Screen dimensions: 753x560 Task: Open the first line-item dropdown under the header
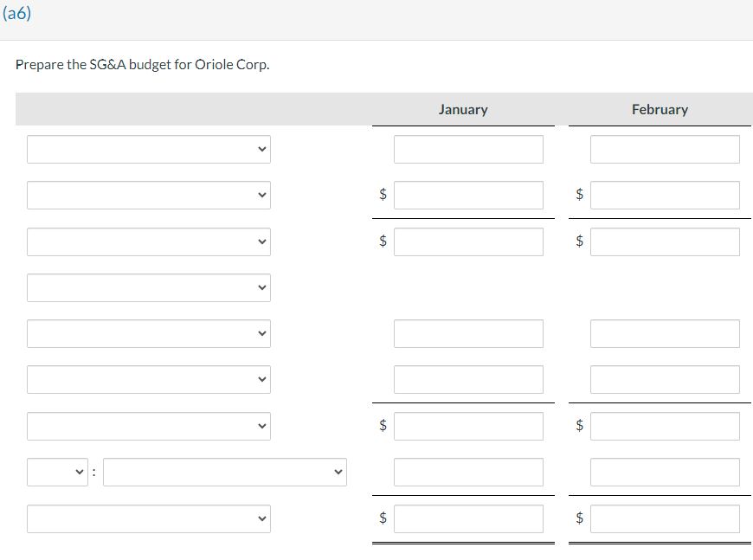pos(149,150)
